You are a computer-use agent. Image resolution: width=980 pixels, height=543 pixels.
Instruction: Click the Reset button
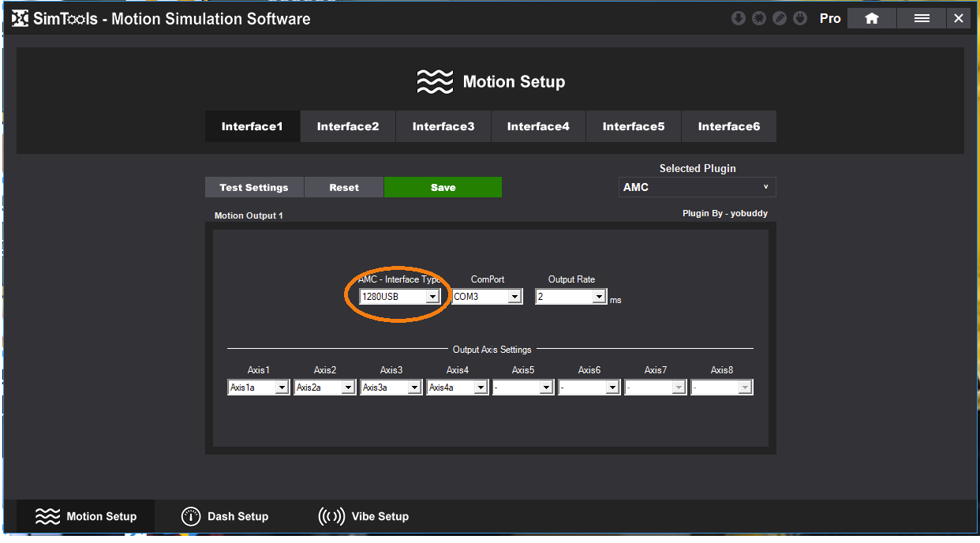[344, 188]
